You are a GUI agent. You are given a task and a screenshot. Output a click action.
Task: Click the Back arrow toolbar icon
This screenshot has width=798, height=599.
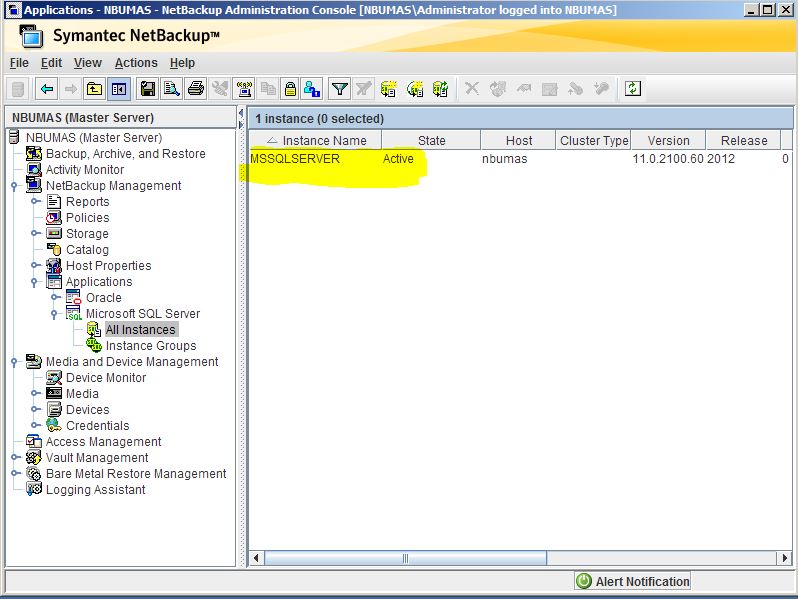pos(47,89)
